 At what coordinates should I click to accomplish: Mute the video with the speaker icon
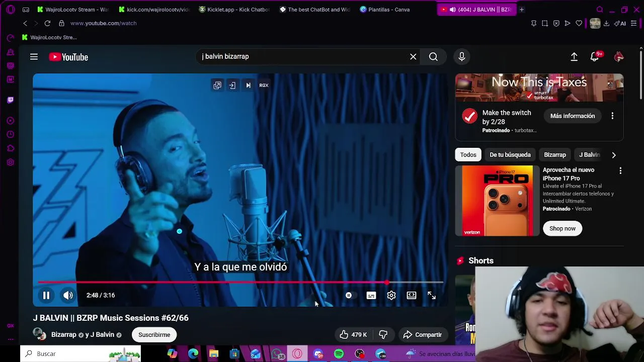(x=68, y=296)
